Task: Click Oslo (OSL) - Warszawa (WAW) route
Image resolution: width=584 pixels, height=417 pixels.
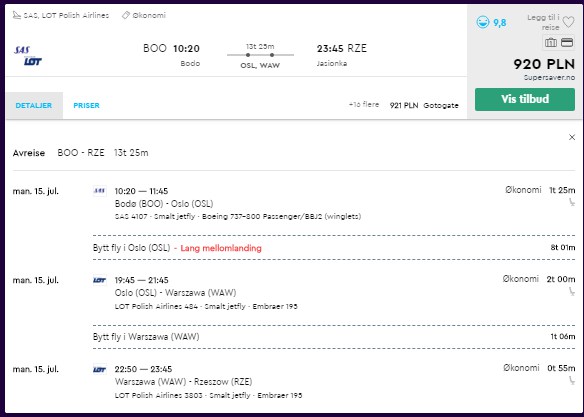Action: (x=175, y=293)
